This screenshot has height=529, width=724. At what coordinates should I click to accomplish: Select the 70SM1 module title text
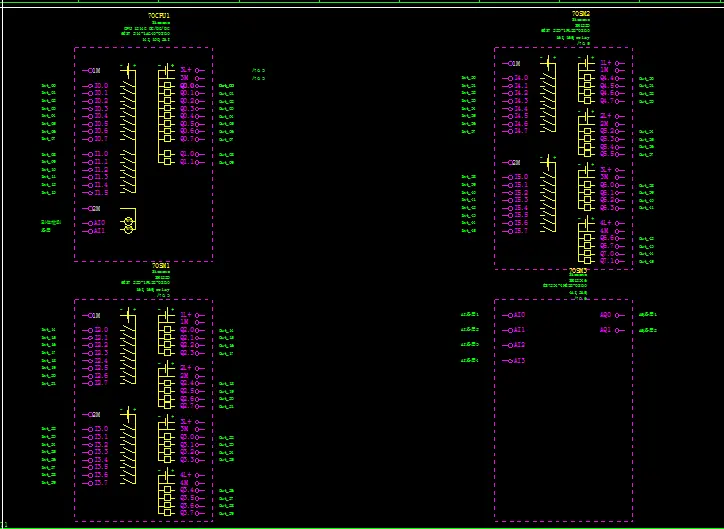(x=160, y=265)
